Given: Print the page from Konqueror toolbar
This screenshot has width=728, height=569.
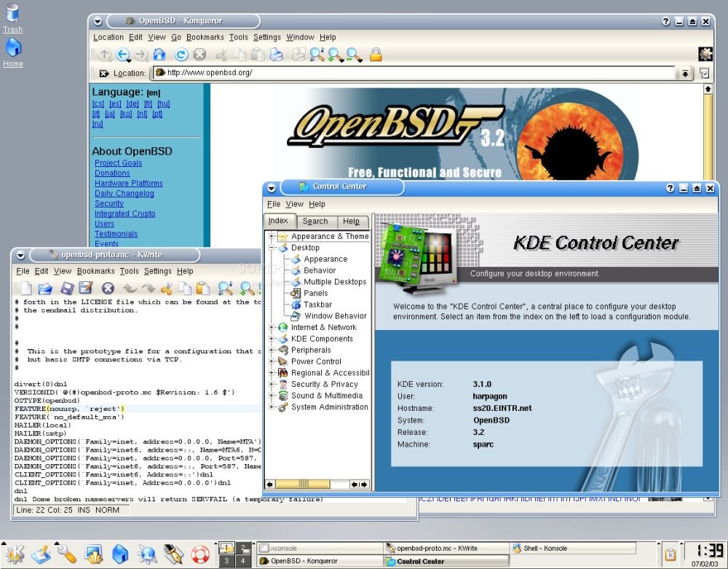Looking at the screenshot, I should tap(277, 55).
